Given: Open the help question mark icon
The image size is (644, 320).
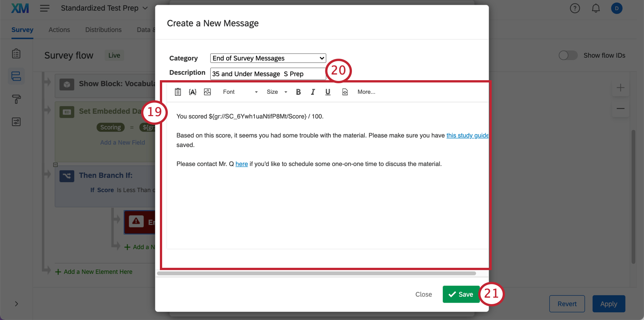Looking at the screenshot, I should (575, 8).
